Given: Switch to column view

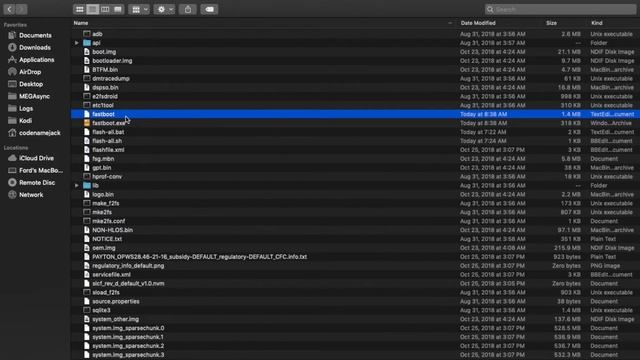Looking at the screenshot, I should [105, 9].
